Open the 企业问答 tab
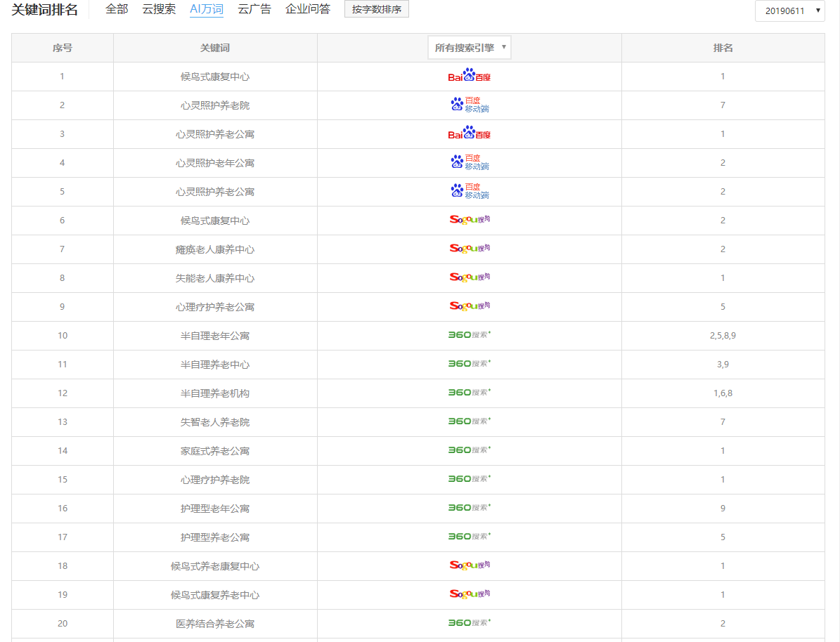The image size is (840, 642). 307,9
